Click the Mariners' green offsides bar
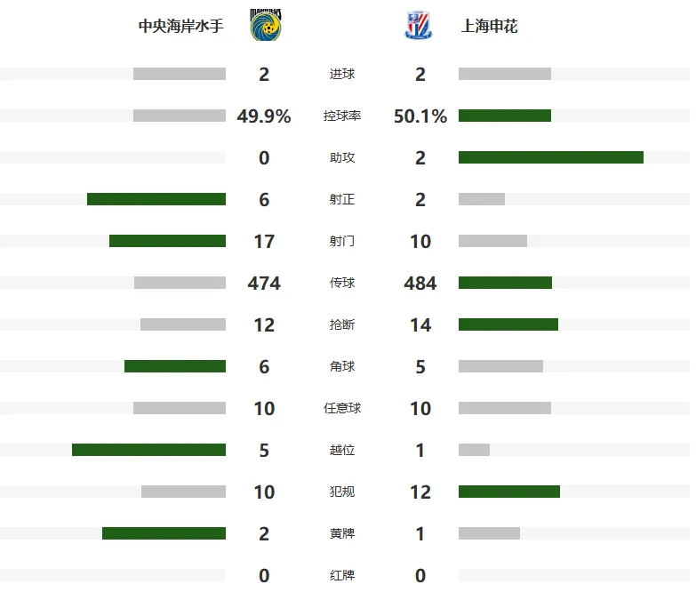This screenshot has width=696, height=616. [x=148, y=450]
